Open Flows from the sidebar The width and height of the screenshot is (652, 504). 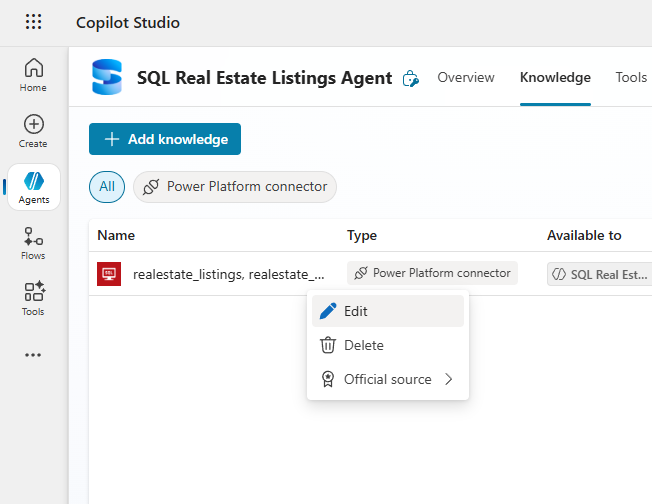coord(33,243)
